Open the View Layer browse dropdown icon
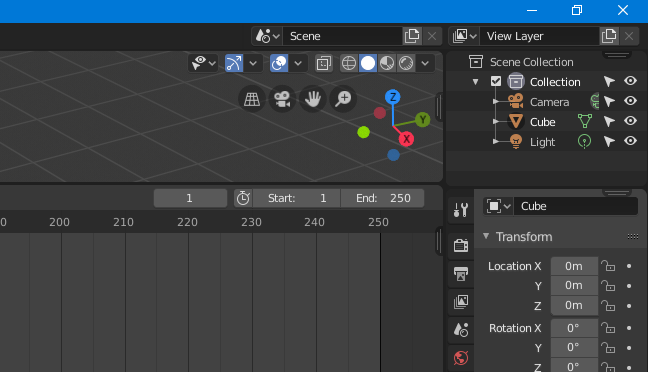 464,36
